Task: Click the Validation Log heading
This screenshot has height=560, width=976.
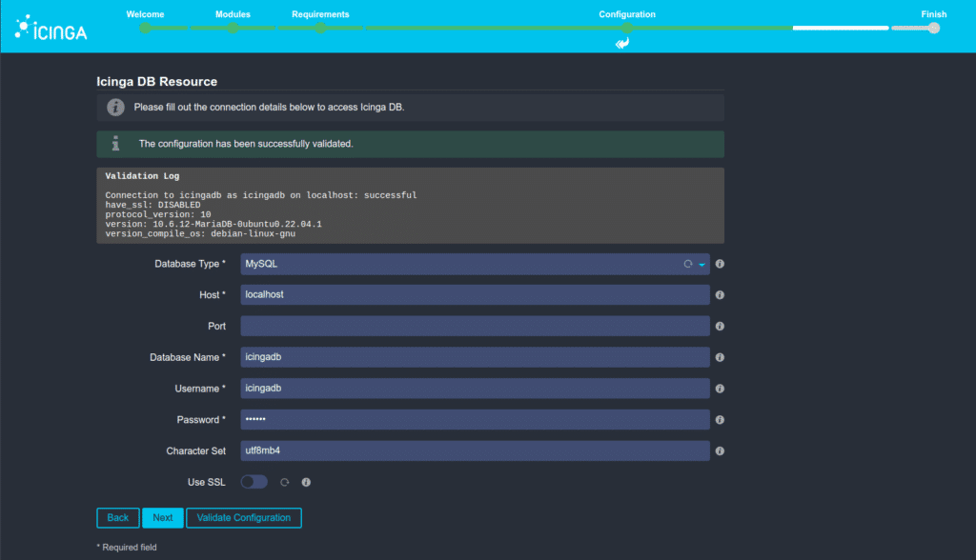Action: point(142,176)
